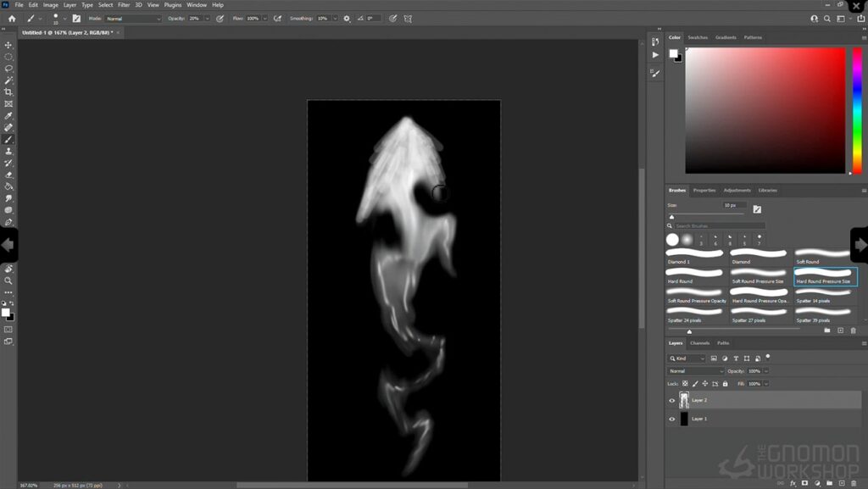868x489 pixels.
Task: Create new brush in Brushes panel
Action: coord(840,331)
